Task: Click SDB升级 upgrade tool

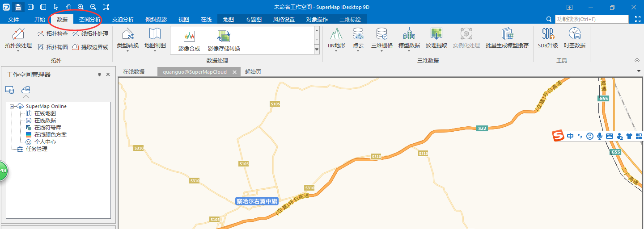Action: (x=548, y=38)
